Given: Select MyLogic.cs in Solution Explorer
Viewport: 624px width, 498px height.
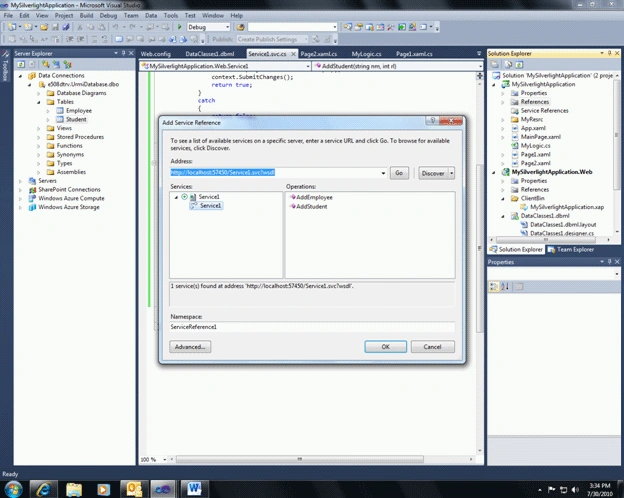Looking at the screenshot, I should pyautogui.click(x=535, y=146).
